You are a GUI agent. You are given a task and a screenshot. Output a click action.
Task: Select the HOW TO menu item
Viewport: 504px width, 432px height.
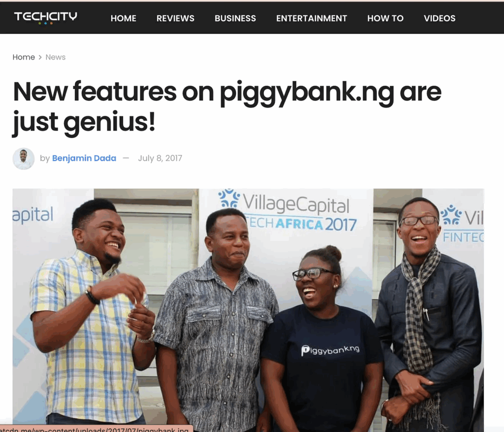coord(385,18)
